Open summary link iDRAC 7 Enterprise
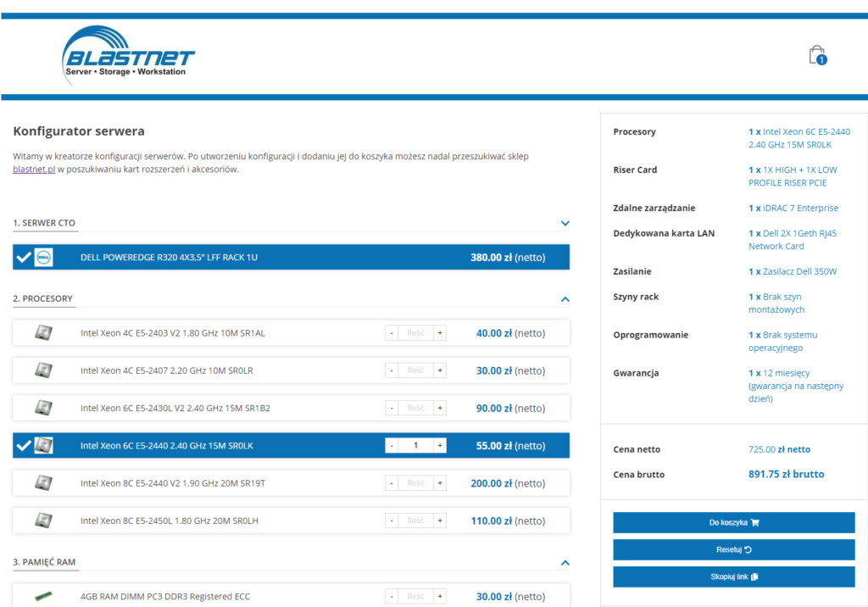Viewport: 868px width, 607px height. point(793,209)
